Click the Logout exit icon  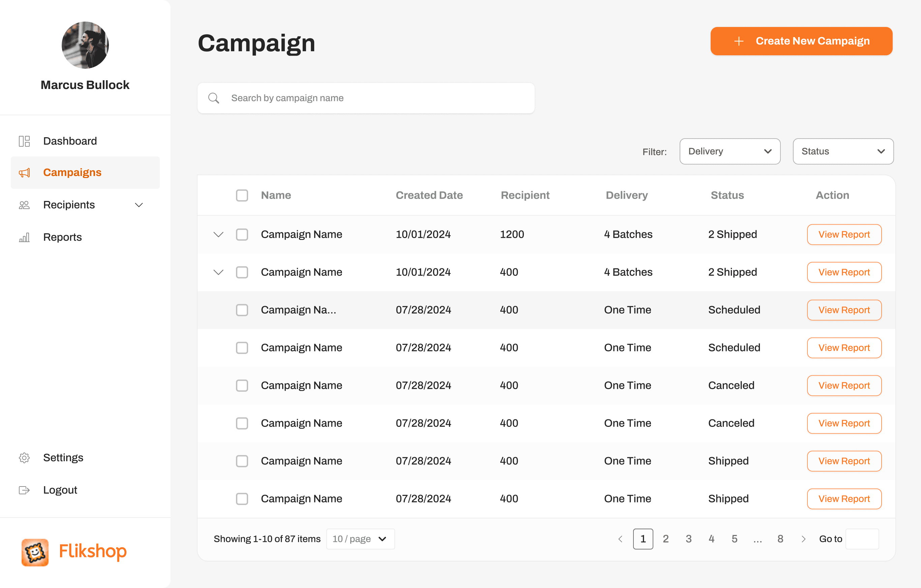[24, 490]
